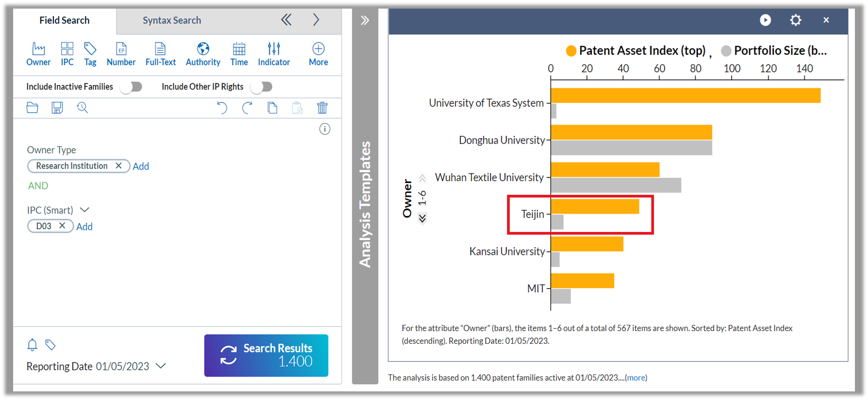Select Donghua University gray portfolio bar
Image resolution: width=868 pixels, height=400 pixels.
coord(632,148)
